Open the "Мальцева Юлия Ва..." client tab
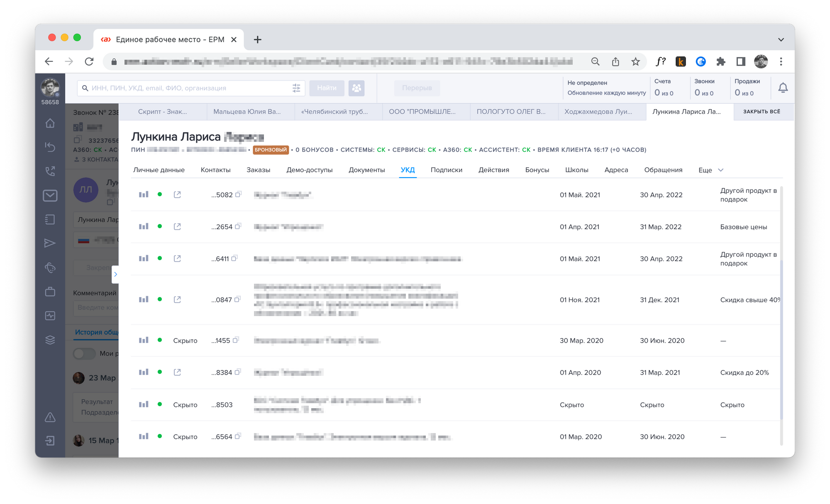 [x=247, y=112]
